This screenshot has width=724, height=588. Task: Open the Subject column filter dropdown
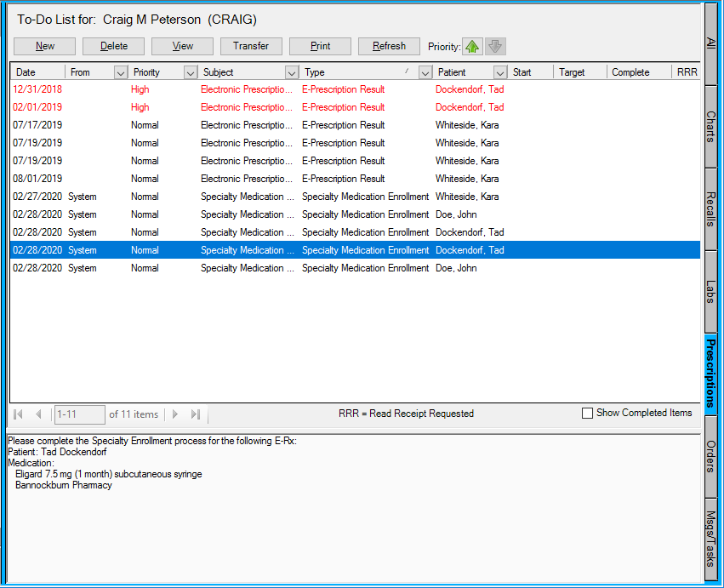(x=292, y=72)
